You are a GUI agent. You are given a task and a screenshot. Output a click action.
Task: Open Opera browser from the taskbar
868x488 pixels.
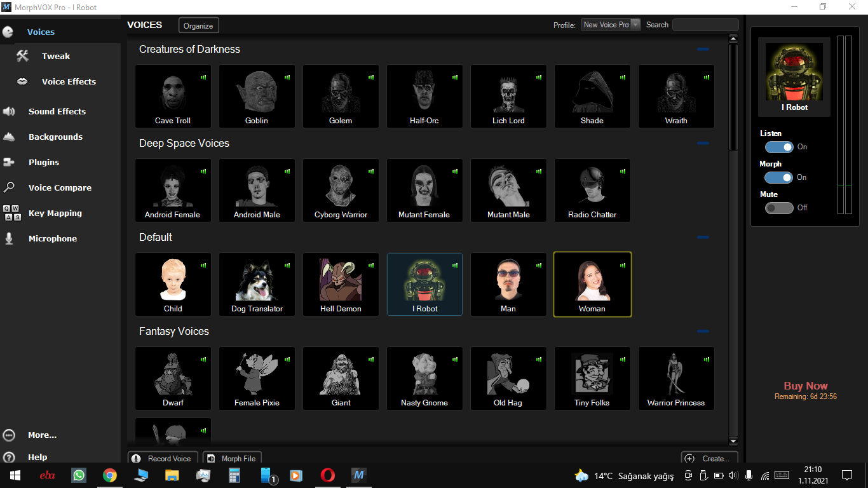(x=328, y=475)
